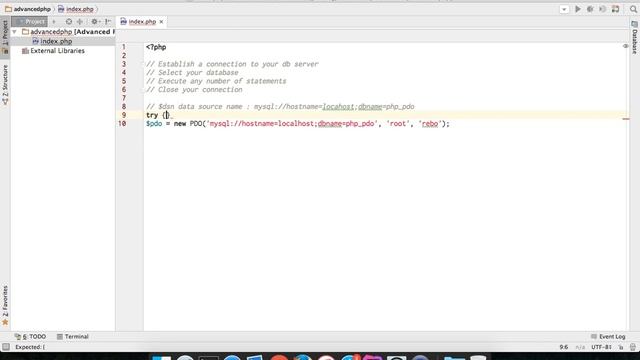640x360 pixels.
Task: Toggle read-only lock icon in status bar
Action: [621, 347]
